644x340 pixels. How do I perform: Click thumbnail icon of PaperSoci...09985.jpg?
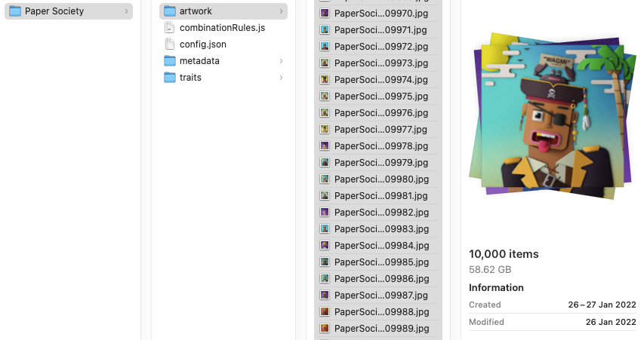325,262
